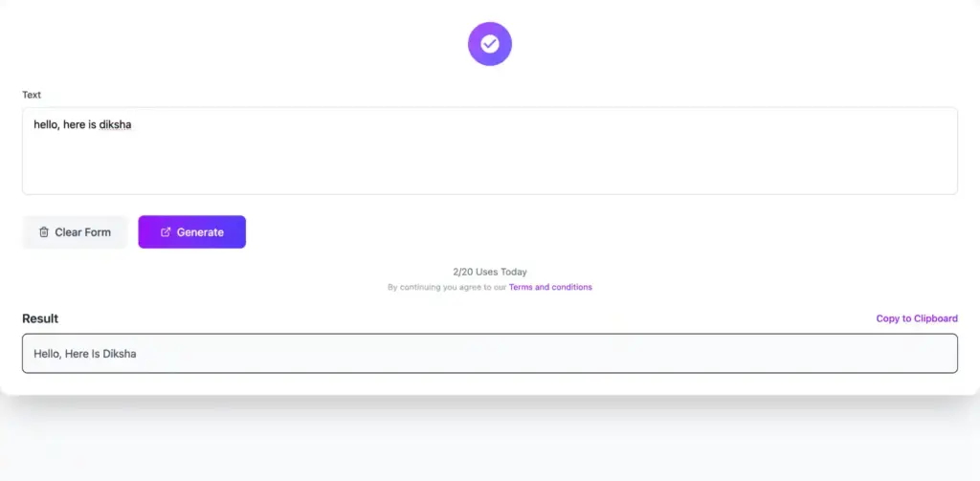Click the "Result" heading

40,318
